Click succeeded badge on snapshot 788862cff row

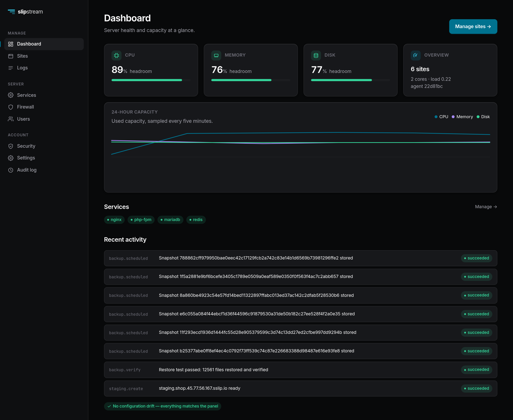tap(476, 258)
